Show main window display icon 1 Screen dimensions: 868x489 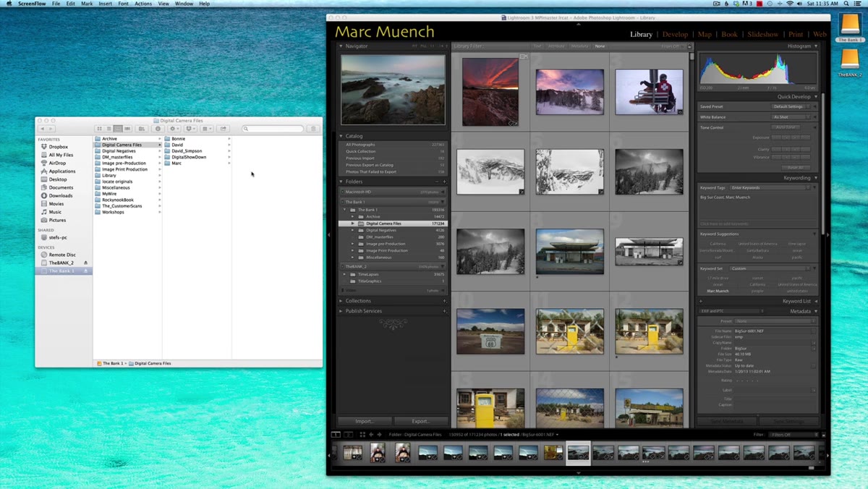coord(336,435)
